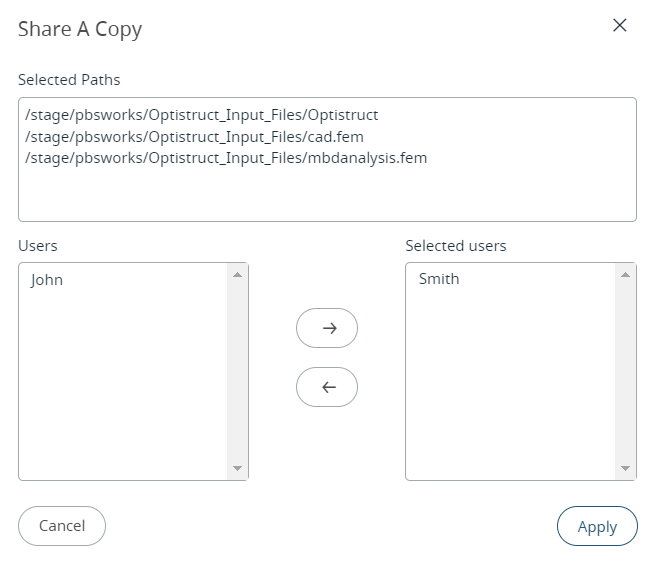Select Smith in Selected users list
The image size is (654, 562).
pyautogui.click(x=439, y=279)
